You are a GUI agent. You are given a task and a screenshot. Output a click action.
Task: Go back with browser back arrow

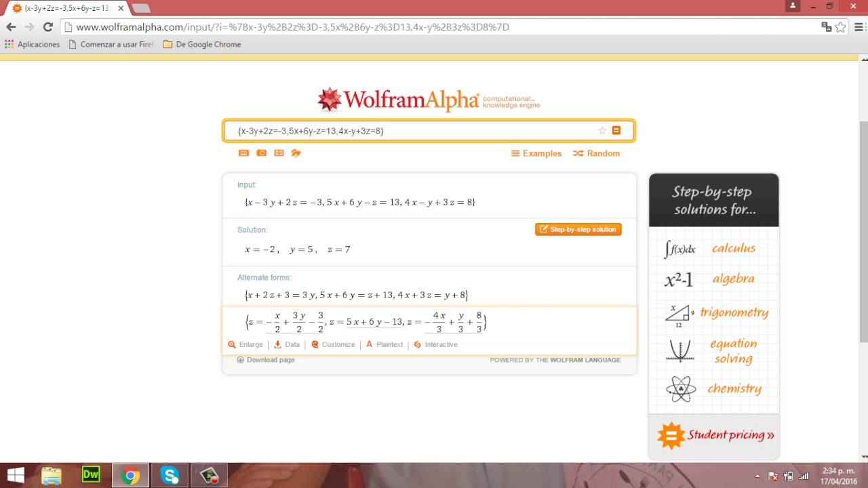click(11, 27)
